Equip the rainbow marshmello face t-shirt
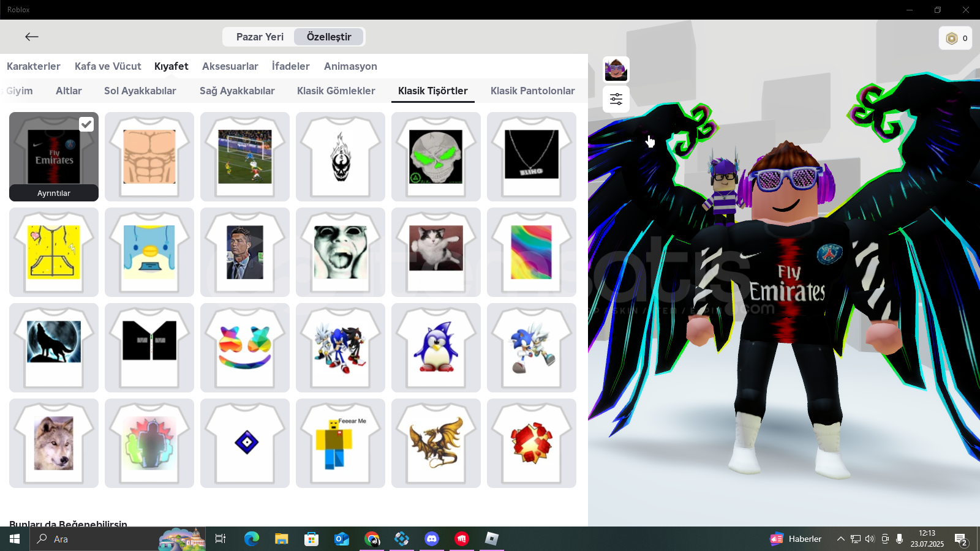The width and height of the screenshot is (980, 551). tap(245, 348)
